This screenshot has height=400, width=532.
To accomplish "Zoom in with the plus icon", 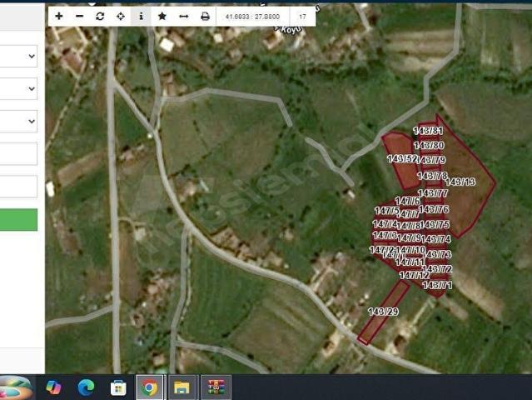I will (59, 16).
